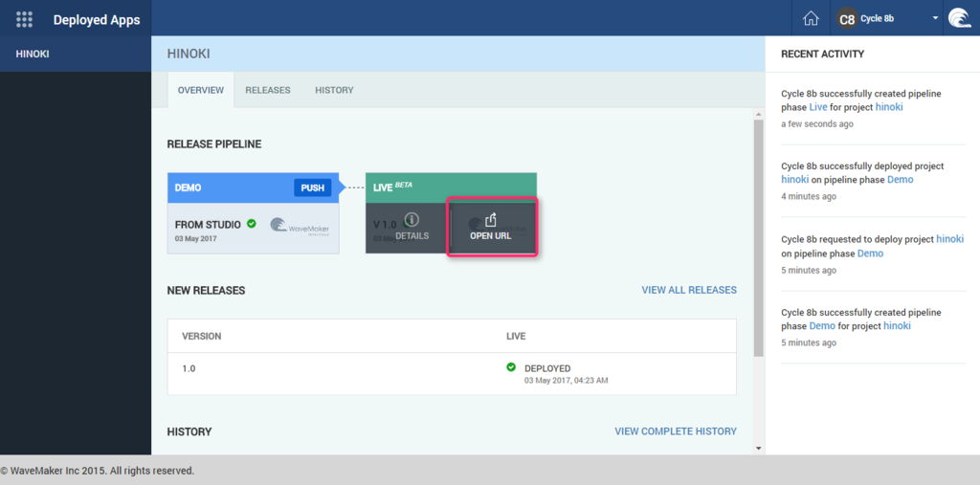Click the scroll up arrow of content pane

pos(759,115)
